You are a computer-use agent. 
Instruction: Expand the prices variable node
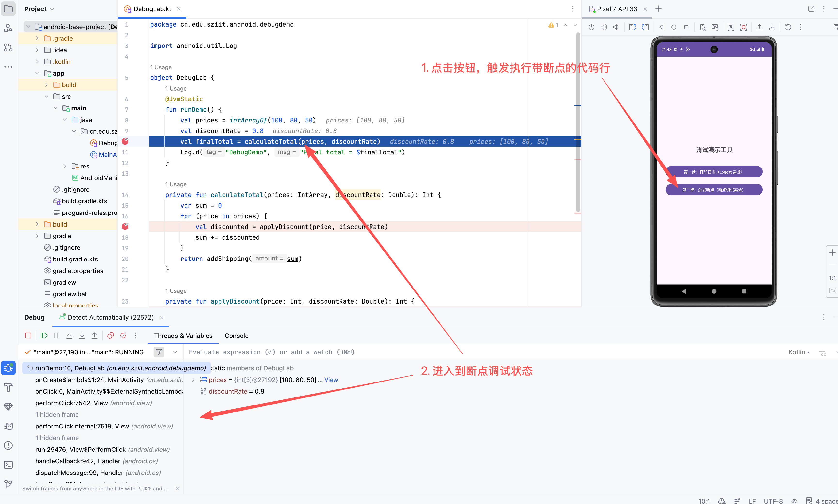193,380
